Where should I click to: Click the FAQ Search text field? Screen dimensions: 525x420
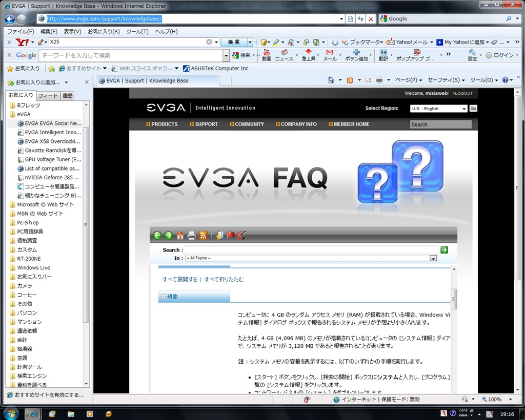(311, 250)
